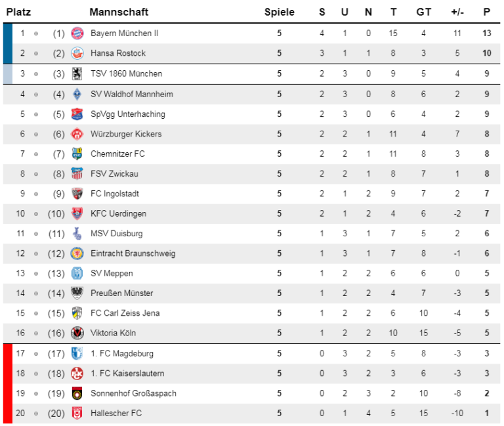Click the Sonnenhof Großaspach sun logo
The height and width of the screenshot is (426, 504).
point(77,394)
